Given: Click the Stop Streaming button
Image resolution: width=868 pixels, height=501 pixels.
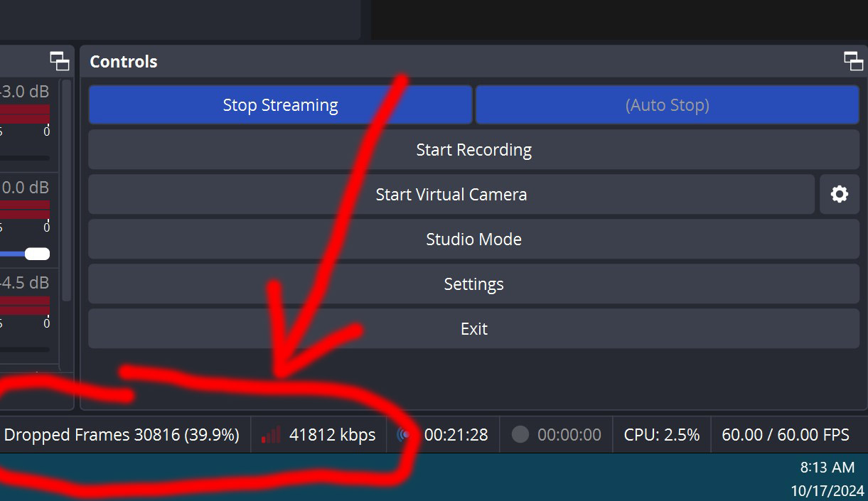Looking at the screenshot, I should [280, 105].
